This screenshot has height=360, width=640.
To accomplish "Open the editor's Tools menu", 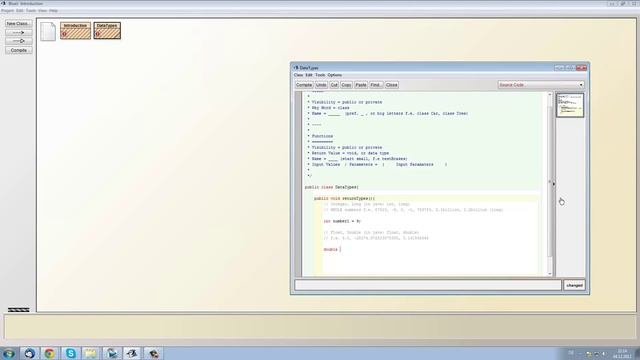I will coord(320,75).
